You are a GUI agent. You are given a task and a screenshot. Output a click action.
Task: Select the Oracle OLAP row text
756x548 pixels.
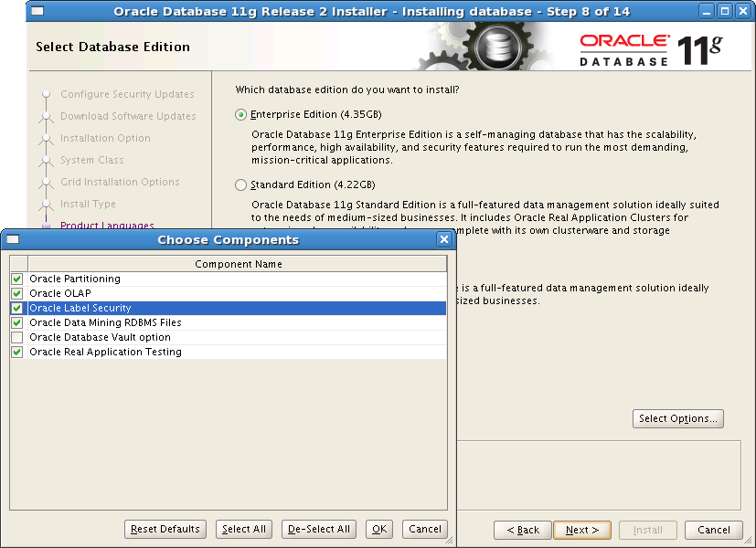(60, 293)
